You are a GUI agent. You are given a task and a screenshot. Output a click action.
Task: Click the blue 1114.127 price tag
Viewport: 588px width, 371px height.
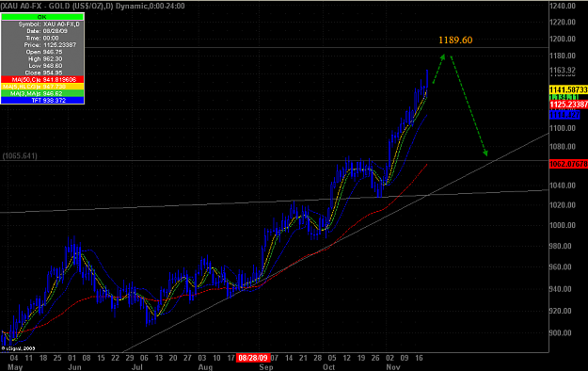pos(564,115)
